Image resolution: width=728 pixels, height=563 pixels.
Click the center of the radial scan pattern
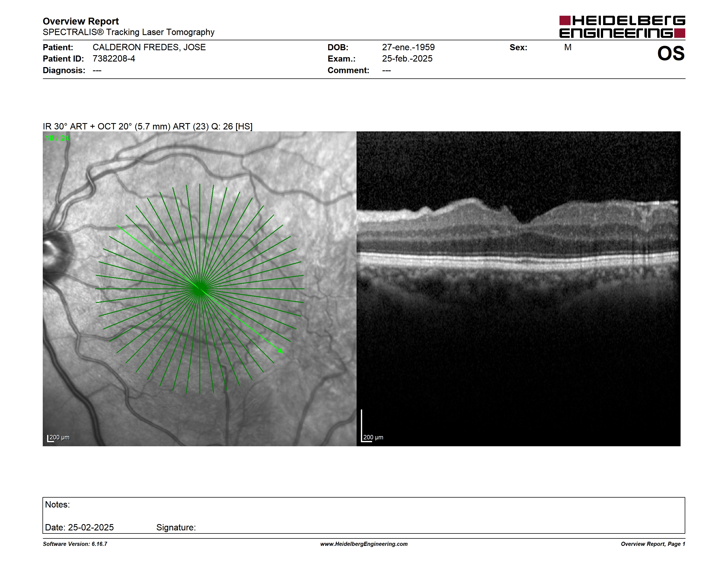click(199, 289)
